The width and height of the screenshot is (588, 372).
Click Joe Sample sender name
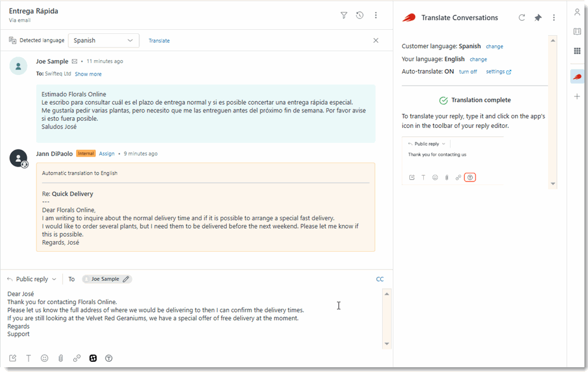[52, 61]
